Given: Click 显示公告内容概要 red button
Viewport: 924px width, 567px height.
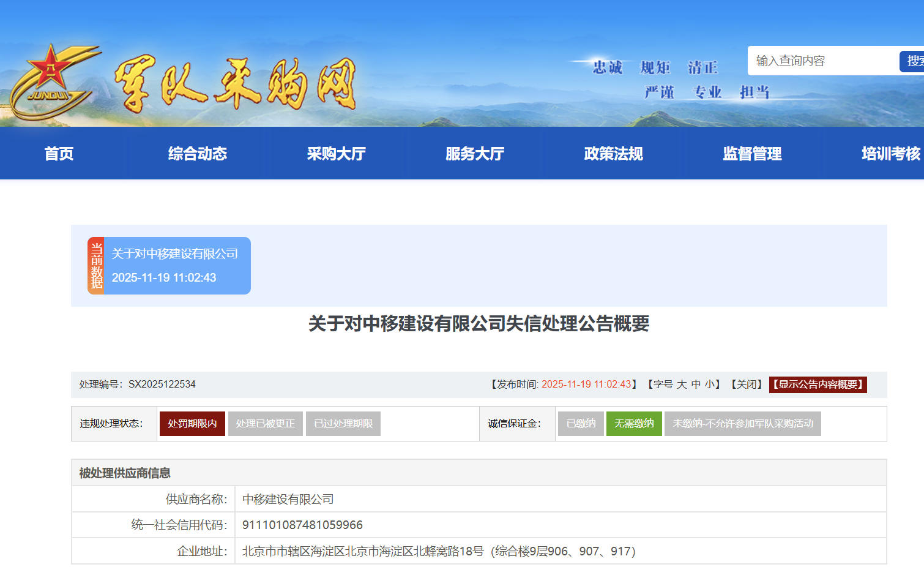Looking at the screenshot, I should click(818, 385).
